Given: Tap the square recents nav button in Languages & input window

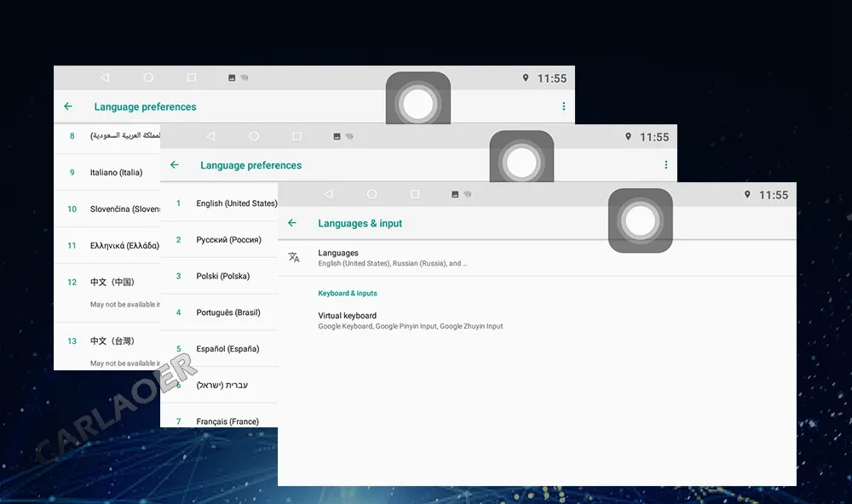Looking at the screenshot, I should [x=415, y=194].
